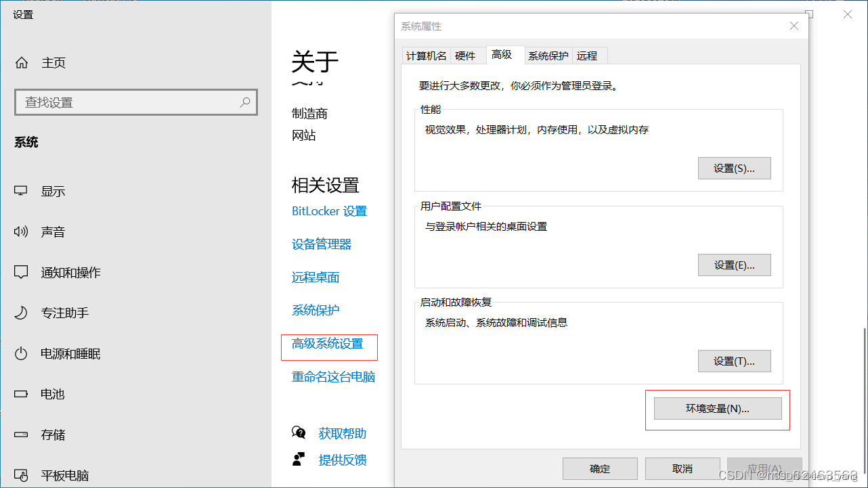Select 声音 in the sidebar

click(x=53, y=232)
